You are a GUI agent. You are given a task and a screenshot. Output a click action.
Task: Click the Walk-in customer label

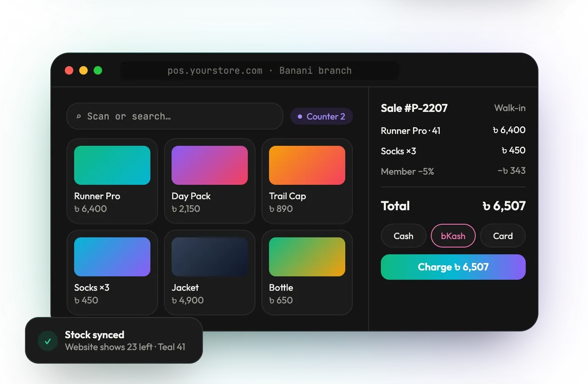pos(510,108)
